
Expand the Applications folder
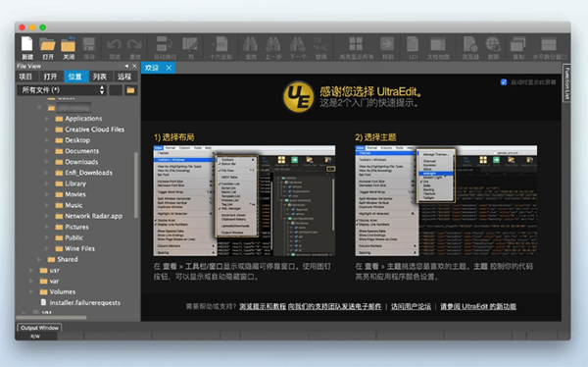point(47,119)
